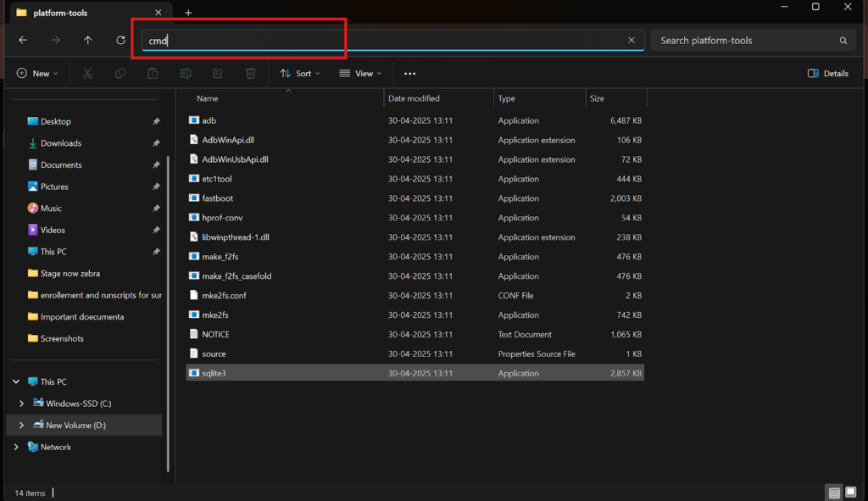Open Downloads in the sidebar
The height and width of the screenshot is (501, 868).
tap(60, 143)
